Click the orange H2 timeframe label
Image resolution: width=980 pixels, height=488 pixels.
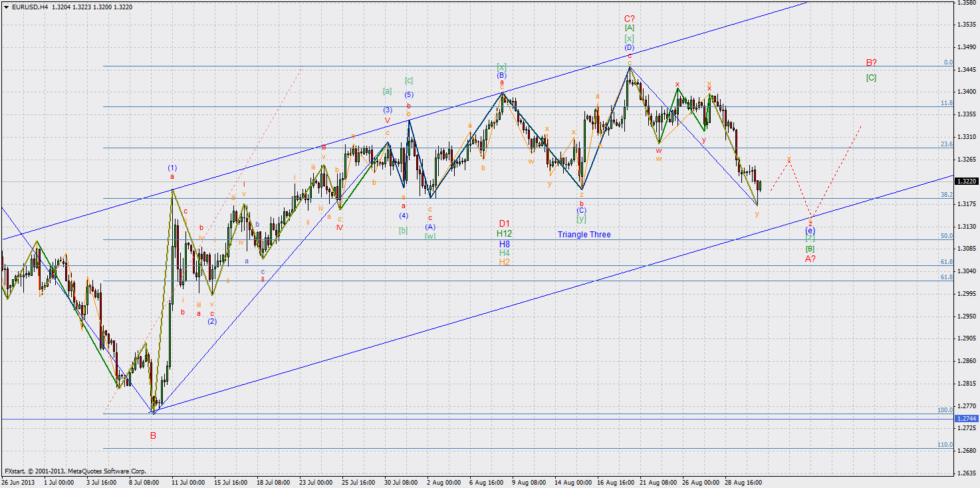click(x=505, y=262)
